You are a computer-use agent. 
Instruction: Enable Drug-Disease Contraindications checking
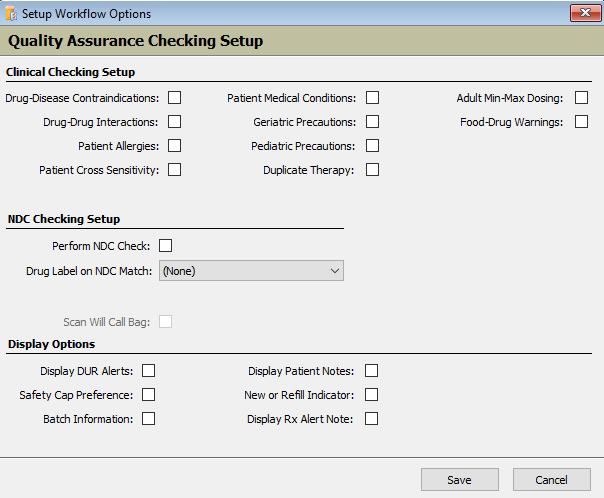[175, 98]
